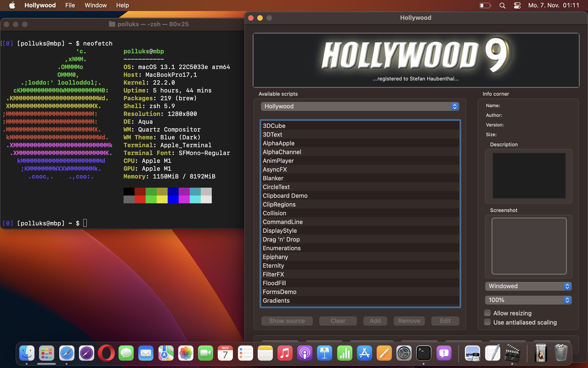Select the AnimPlayer script
588x368 pixels.
pyautogui.click(x=360, y=161)
